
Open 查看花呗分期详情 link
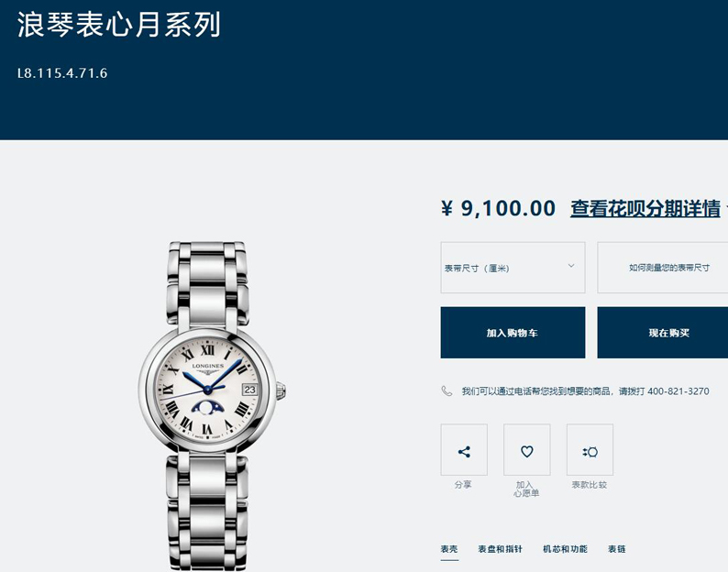click(645, 208)
